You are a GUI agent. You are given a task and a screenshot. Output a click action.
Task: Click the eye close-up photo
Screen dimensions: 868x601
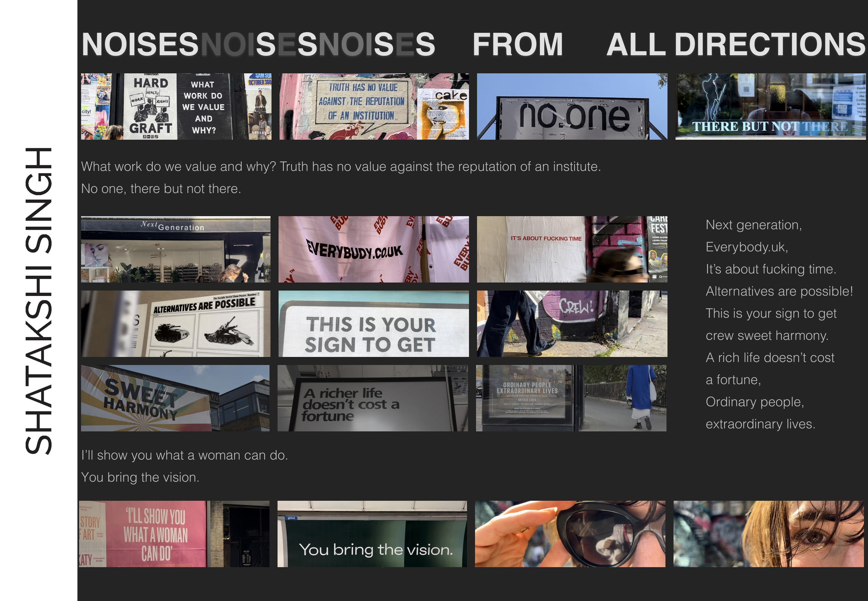click(x=768, y=534)
